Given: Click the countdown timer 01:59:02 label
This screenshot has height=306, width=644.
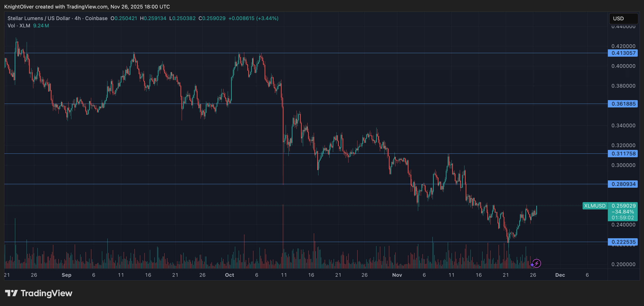Looking at the screenshot, I should (623, 218).
